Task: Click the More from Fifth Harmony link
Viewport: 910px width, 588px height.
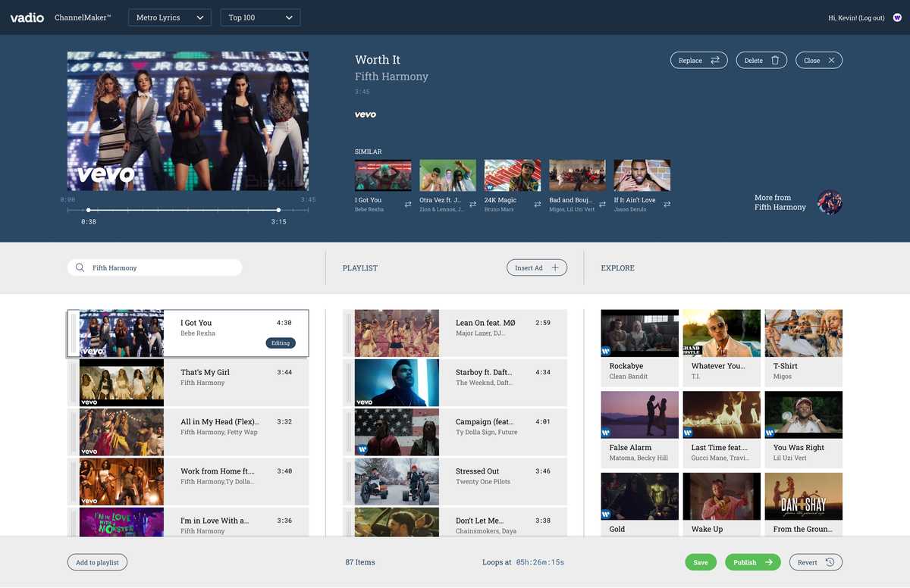Action: [x=780, y=202]
